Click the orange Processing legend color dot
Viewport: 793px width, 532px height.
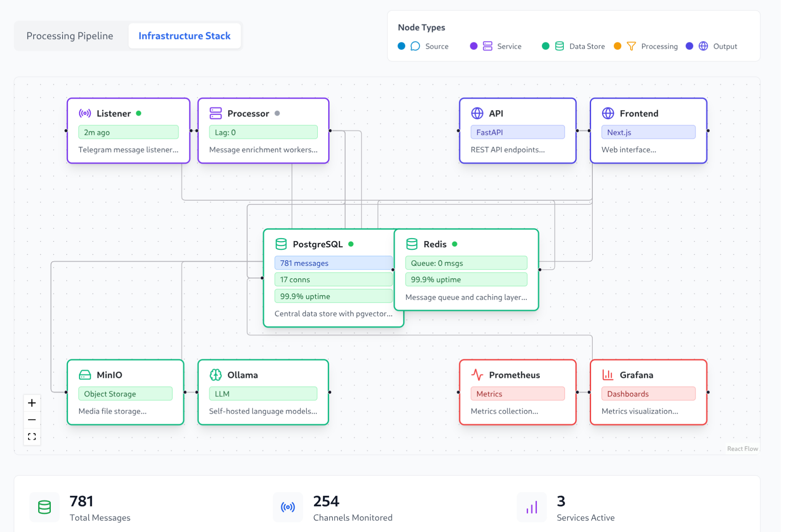pos(617,46)
